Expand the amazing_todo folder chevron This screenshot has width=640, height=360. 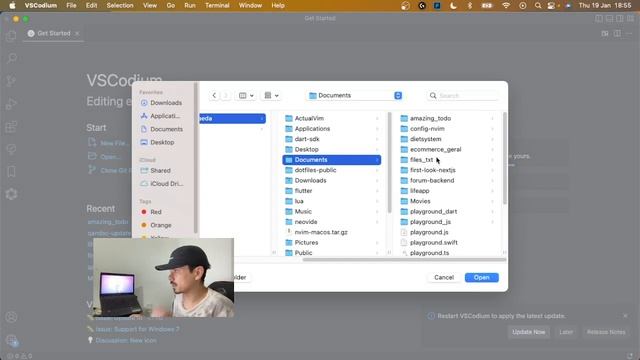(x=492, y=118)
